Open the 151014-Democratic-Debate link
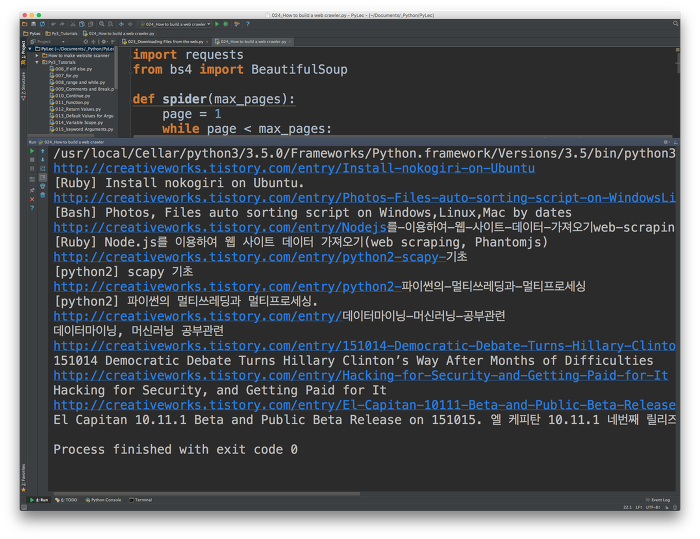The height and width of the screenshot is (539, 700). click(364, 346)
